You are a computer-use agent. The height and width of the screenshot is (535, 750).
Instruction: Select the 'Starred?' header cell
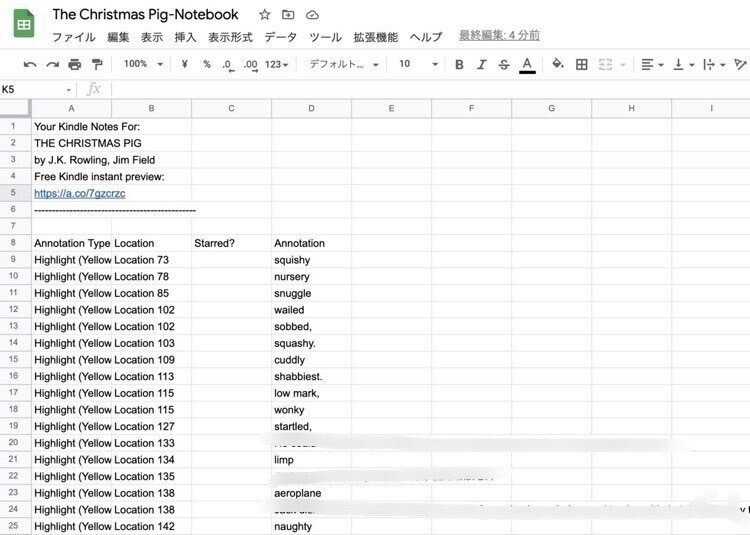[232, 243]
